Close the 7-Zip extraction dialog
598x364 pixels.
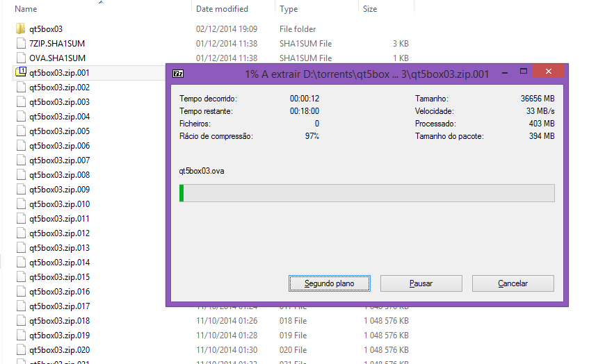549,71
